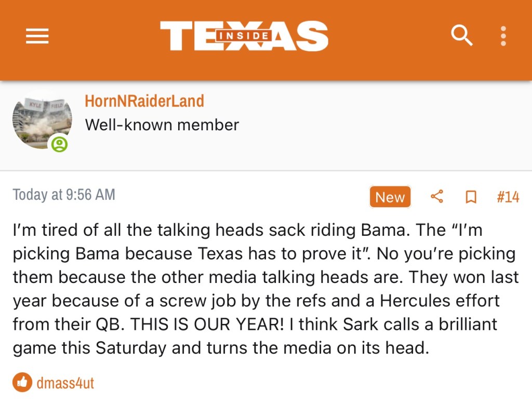The width and height of the screenshot is (532, 405).
Task: Open the hamburger navigation menu
Action: tap(37, 36)
